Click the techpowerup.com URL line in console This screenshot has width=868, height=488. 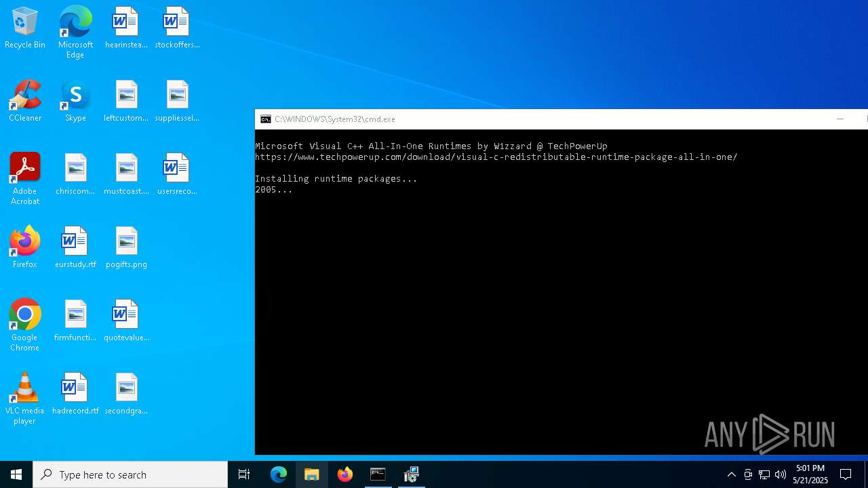click(496, 157)
